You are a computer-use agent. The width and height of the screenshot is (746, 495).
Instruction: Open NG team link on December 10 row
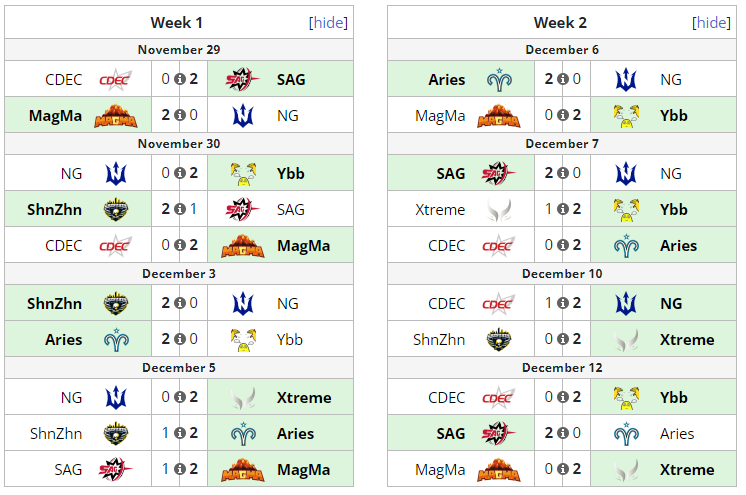(x=671, y=304)
